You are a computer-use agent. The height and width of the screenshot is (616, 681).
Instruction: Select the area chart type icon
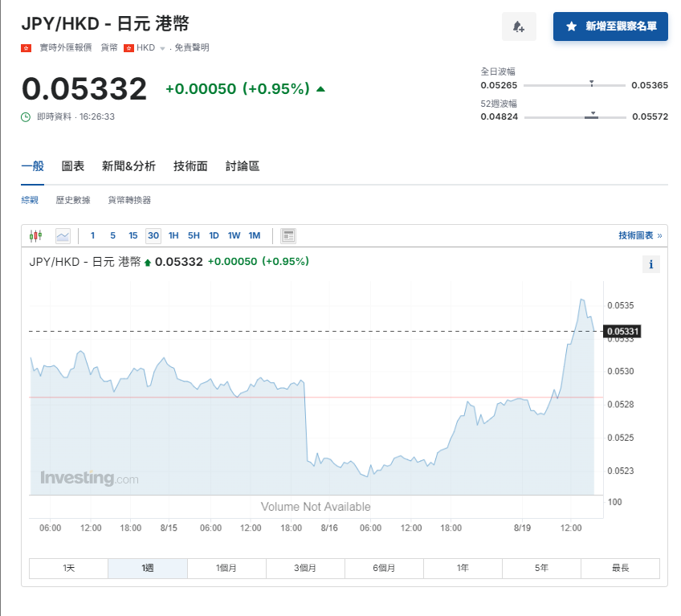(63, 235)
